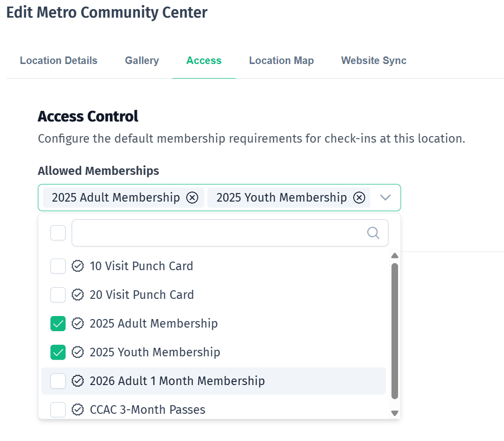Check the 10 Visit Punch Card checkbox
This screenshot has width=504, height=441.
pos(58,266)
